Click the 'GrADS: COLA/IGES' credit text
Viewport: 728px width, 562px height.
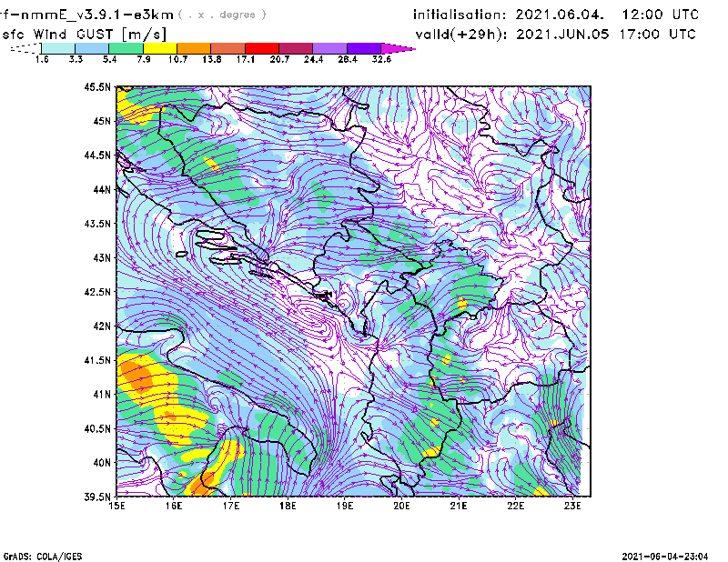[42, 557]
